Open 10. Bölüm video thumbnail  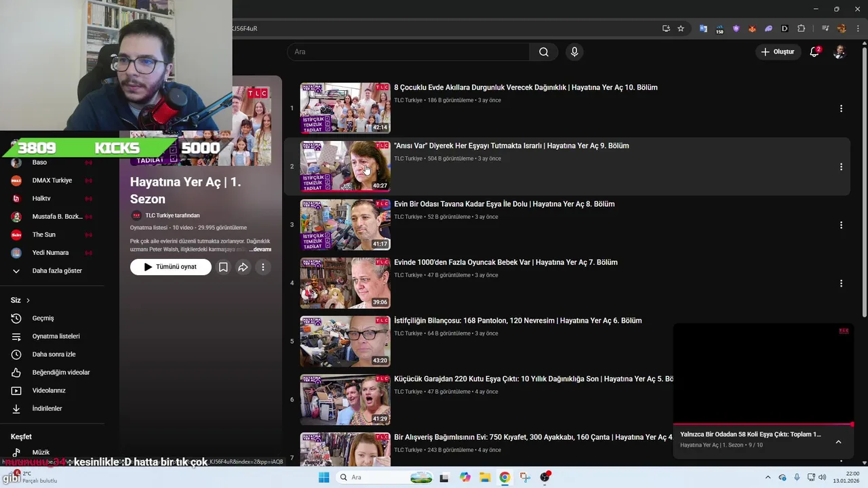click(345, 108)
